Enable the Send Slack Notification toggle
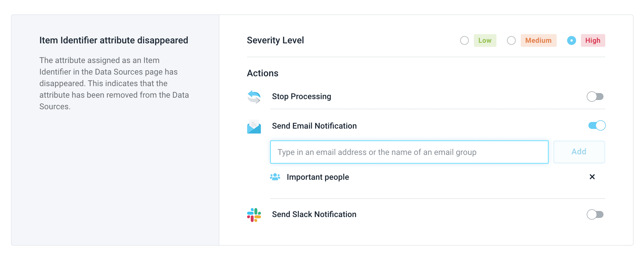This screenshot has height=263, width=644. [x=595, y=214]
